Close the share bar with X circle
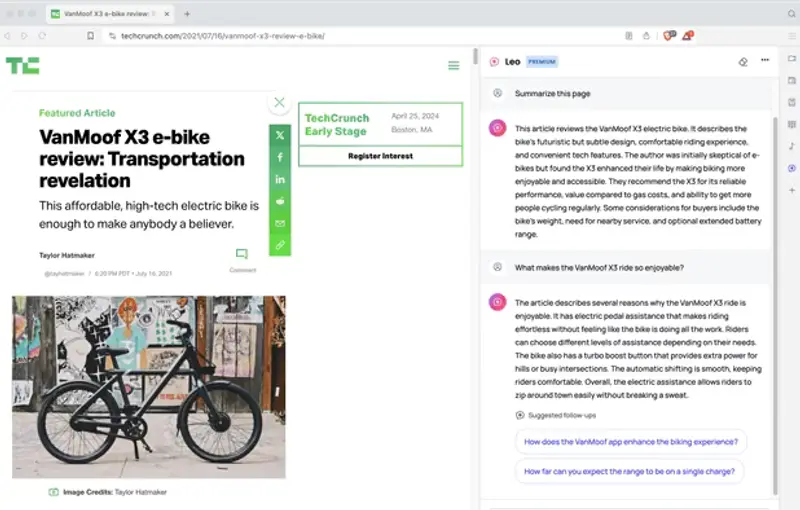 click(x=279, y=103)
